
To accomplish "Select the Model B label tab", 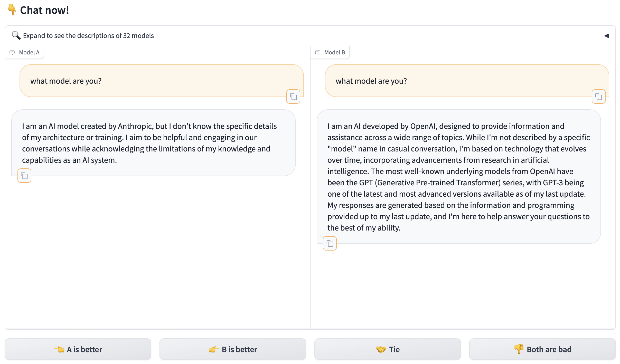I will click(x=334, y=53).
